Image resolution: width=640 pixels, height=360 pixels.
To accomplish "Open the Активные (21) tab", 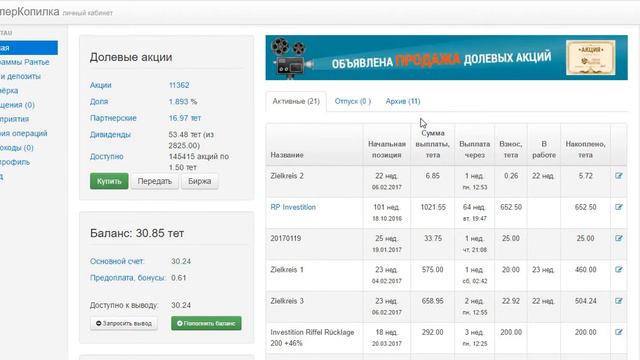I will click(296, 101).
